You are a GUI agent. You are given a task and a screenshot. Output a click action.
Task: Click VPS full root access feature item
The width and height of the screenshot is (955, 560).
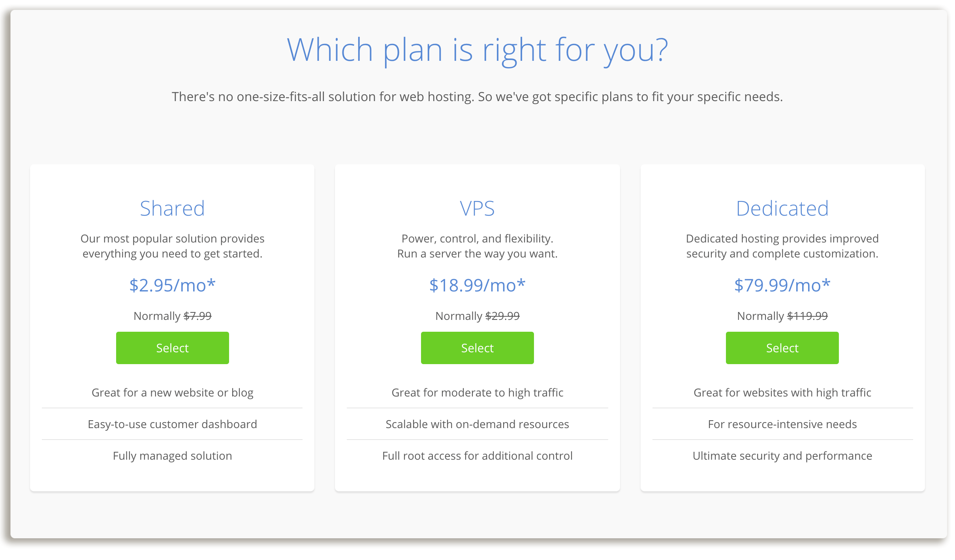coord(477,456)
